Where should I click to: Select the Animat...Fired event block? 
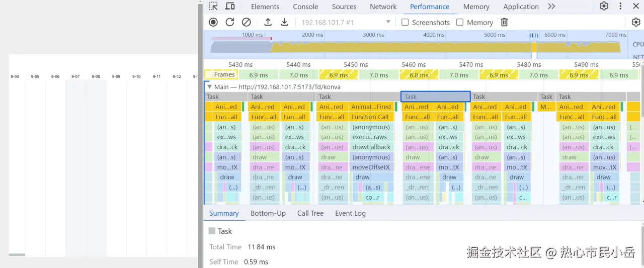point(371,107)
